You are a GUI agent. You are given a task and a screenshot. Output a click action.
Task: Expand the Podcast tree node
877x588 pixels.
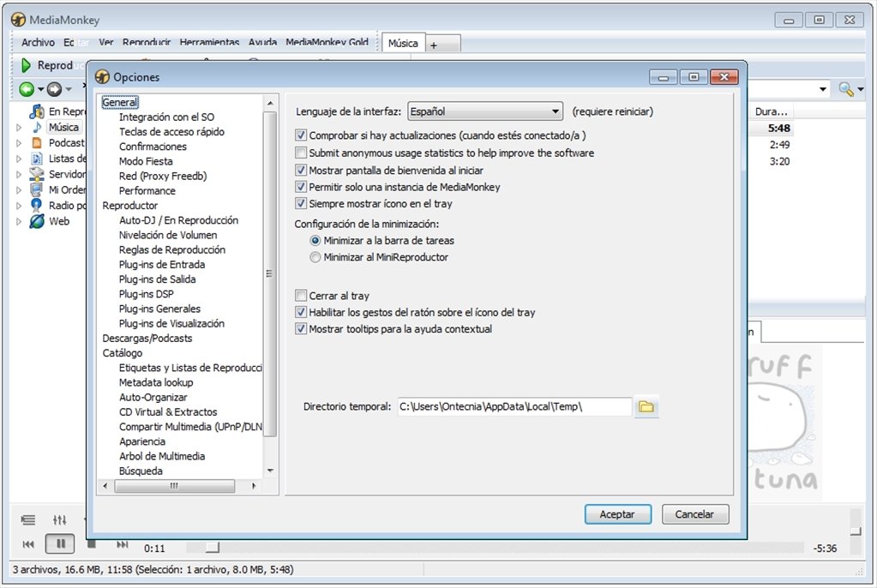click(x=19, y=143)
